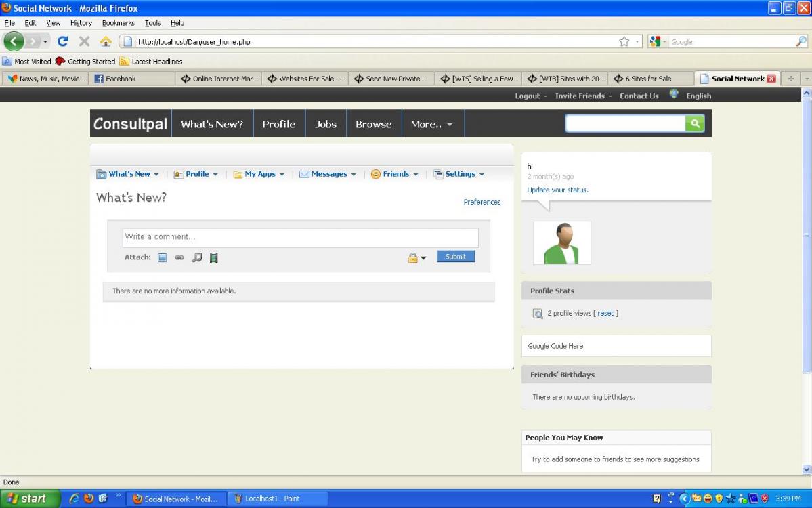The image size is (812, 508).
Task: Click the profile avatar picture
Action: (x=562, y=243)
